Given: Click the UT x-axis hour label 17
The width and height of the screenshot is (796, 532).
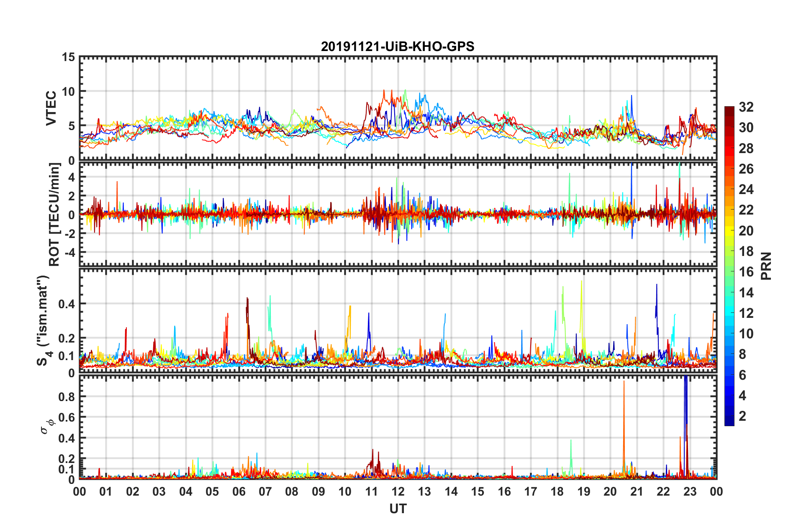Looking at the screenshot, I should (531, 491).
